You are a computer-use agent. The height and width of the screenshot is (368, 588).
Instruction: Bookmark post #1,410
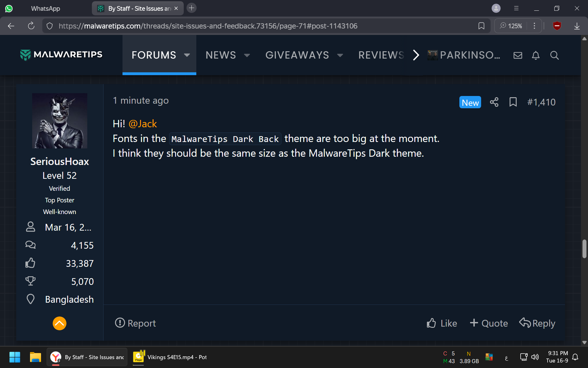pyautogui.click(x=513, y=102)
